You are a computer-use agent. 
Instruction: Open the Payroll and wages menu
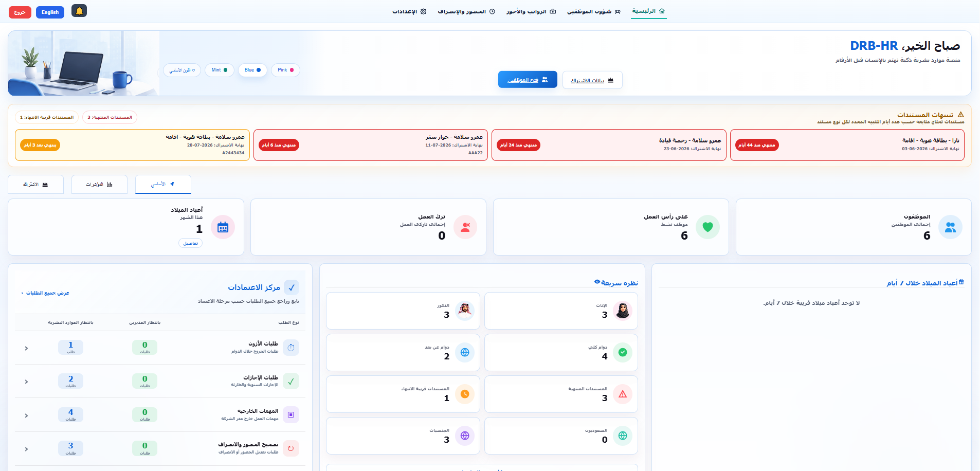pos(531,11)
